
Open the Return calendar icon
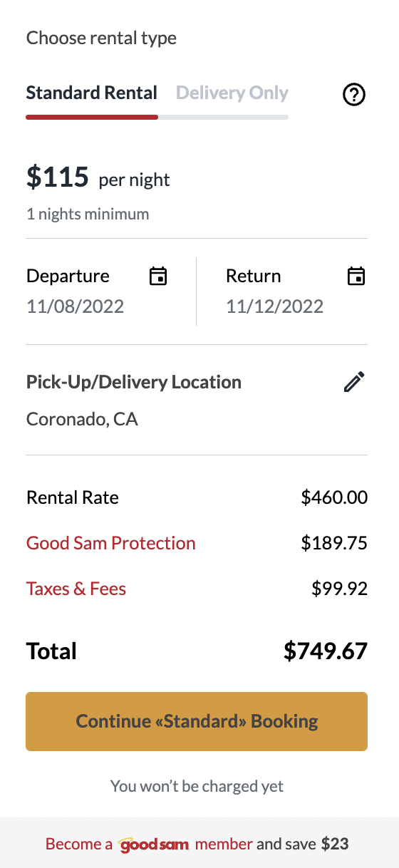click(356, 276)
